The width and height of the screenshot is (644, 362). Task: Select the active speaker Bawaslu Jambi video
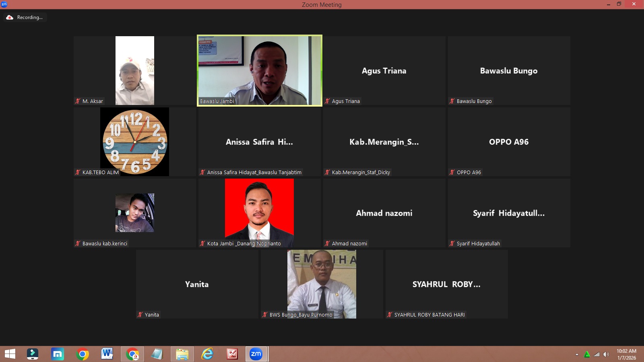(x=260, y=70)
